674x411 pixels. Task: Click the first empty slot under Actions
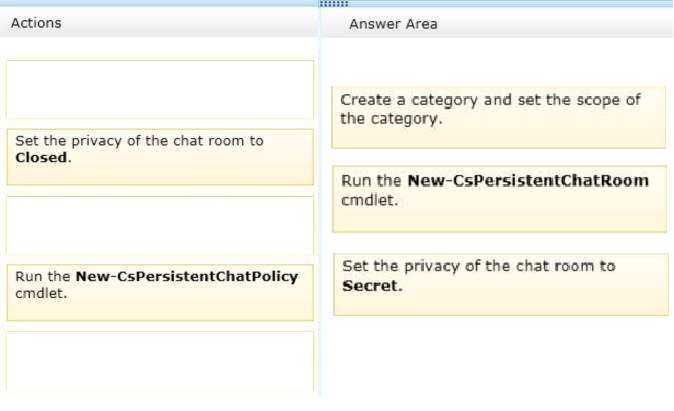point(160,89)
